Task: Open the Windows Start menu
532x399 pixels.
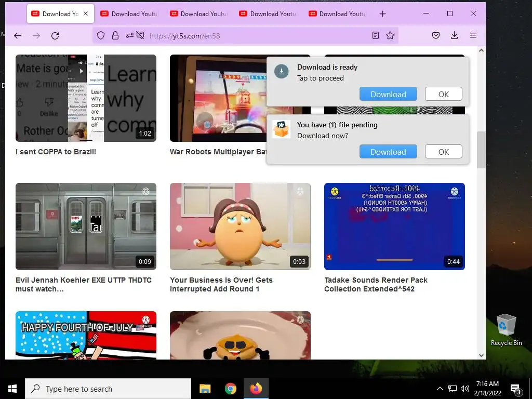Action: (12, 389)
